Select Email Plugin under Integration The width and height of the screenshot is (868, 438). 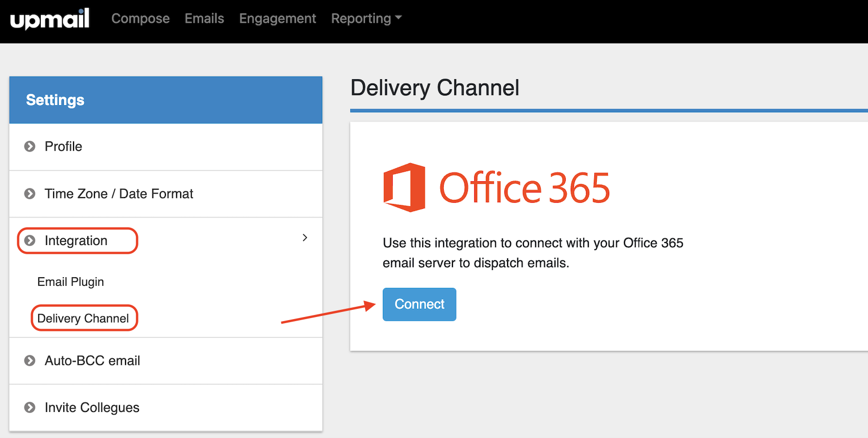point(70,282)
